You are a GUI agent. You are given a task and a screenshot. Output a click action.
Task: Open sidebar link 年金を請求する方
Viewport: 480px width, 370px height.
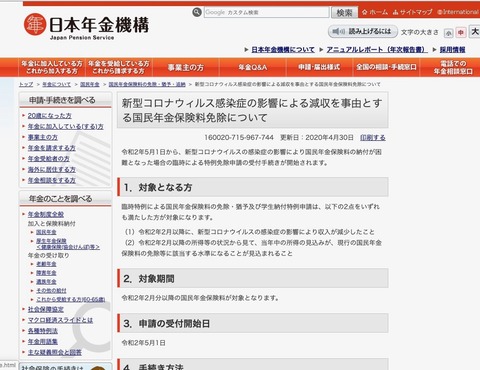[x=51, y=148]
